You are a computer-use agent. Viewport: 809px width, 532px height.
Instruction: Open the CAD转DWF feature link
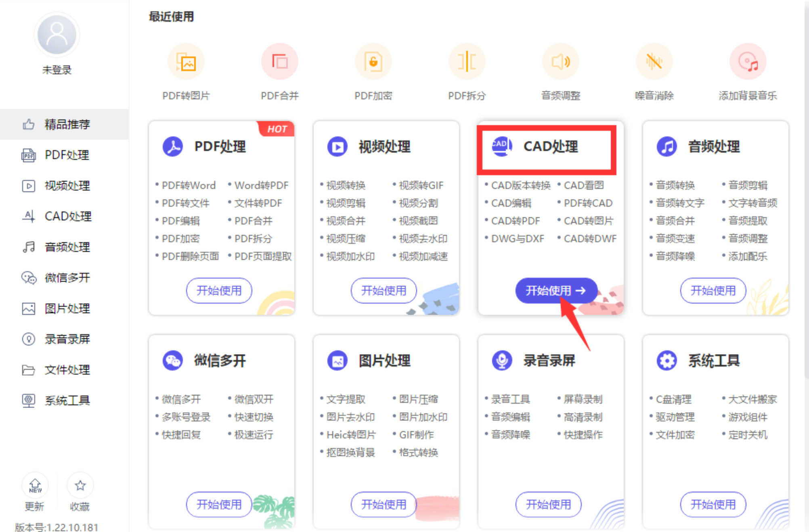(590, 239)
